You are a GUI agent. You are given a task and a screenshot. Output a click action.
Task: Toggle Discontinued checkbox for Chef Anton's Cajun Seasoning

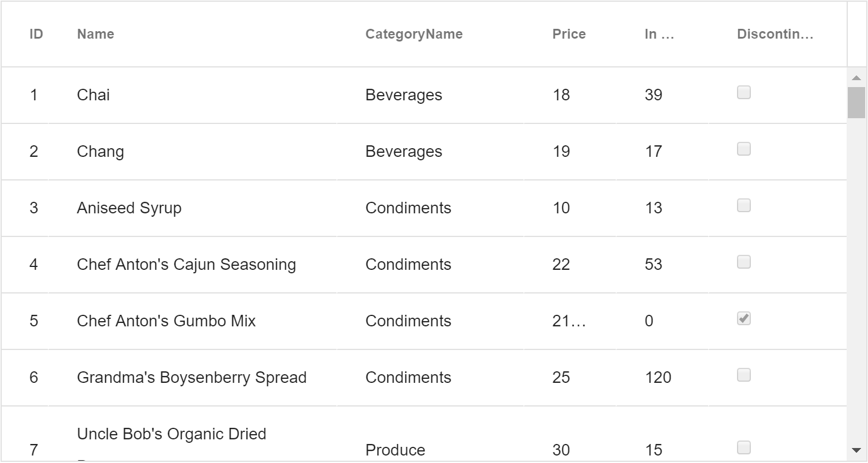click(x=744, y=262)
